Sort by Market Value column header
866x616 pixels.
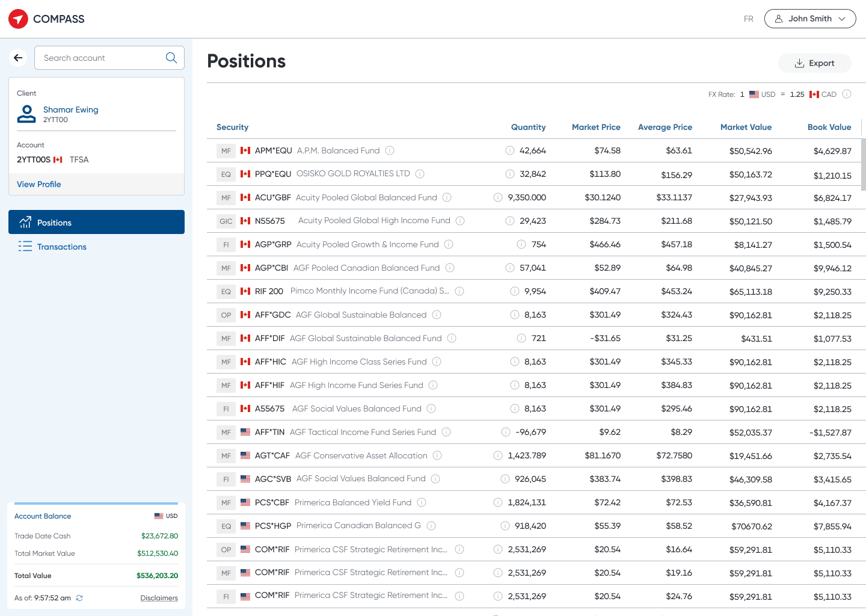[746, 127]
